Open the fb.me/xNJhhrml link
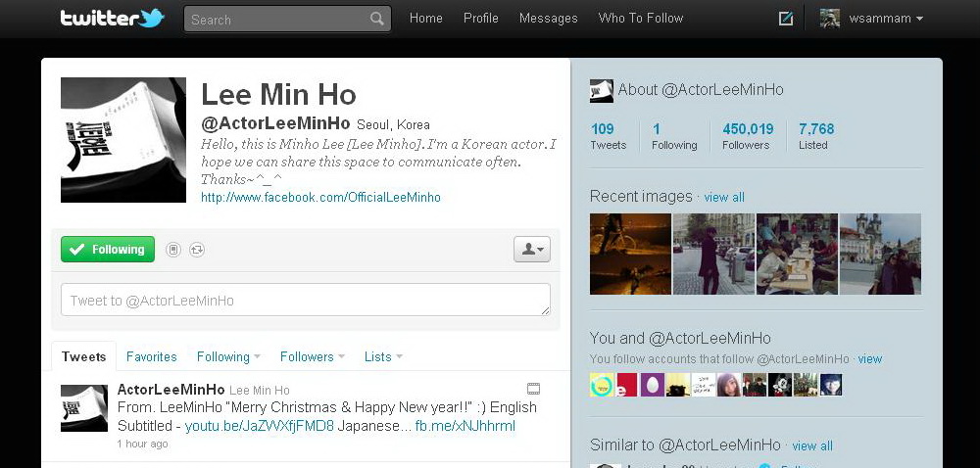Image resolution: width=980 pixels, height=468 pixels. point(465,426)
